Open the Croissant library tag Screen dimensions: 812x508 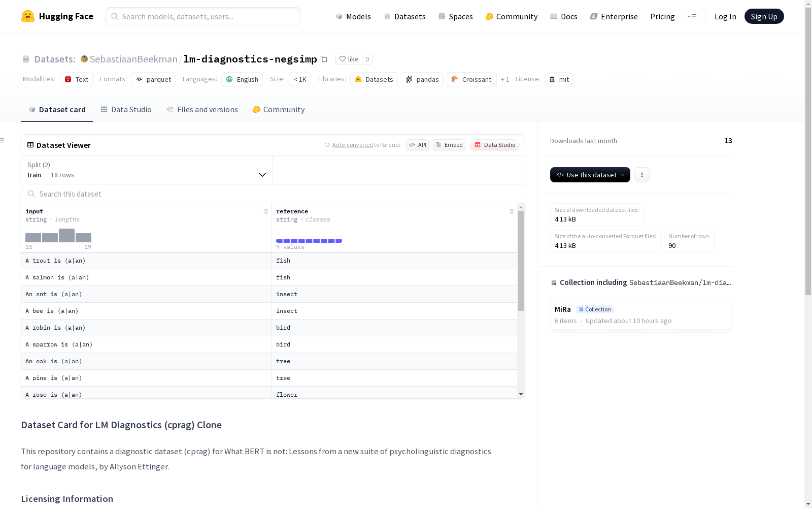[471, 79]
